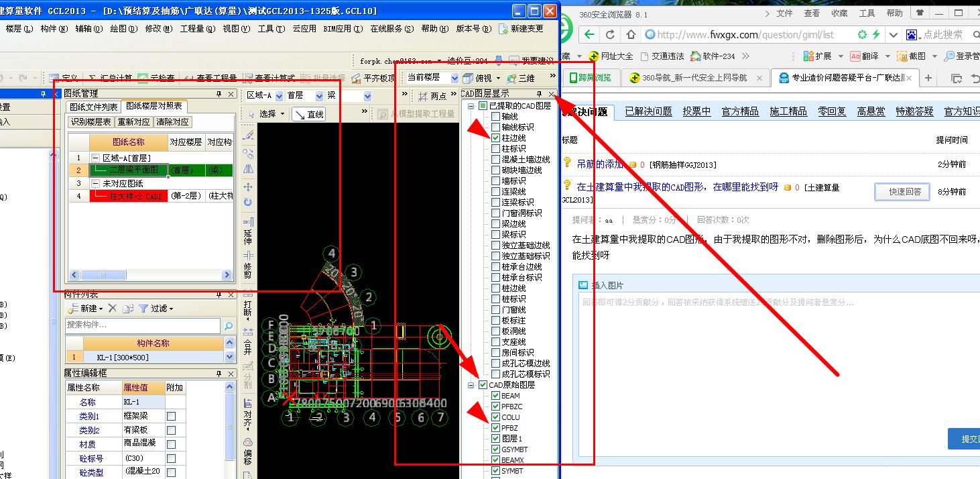The image size is (980, 479).
Task: Switch to 360导航 browser tab
Action: (694, 78)
